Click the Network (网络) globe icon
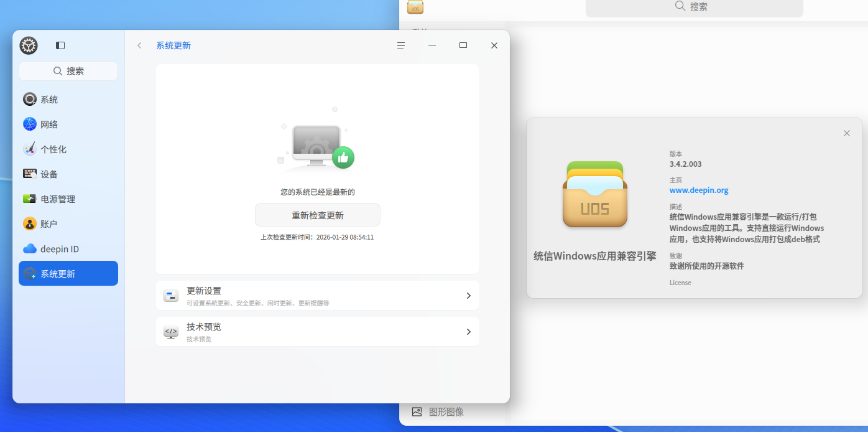Screen dimensions: 868x432 click(x=30, y=124)
